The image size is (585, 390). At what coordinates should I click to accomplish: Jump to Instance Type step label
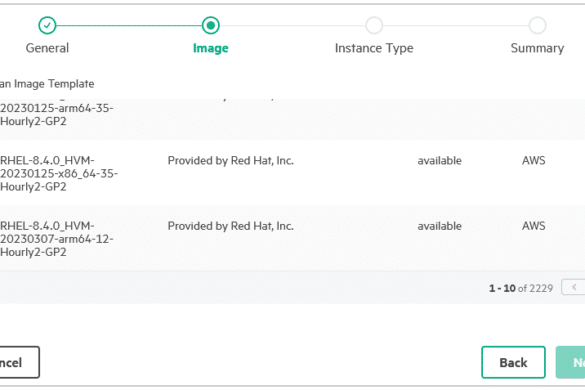(x=374, y=48)
